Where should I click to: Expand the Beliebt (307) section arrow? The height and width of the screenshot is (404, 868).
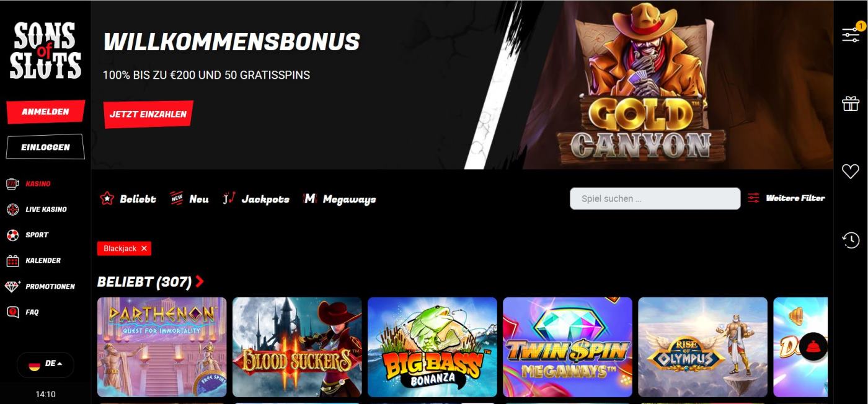[x=199, y=282]
